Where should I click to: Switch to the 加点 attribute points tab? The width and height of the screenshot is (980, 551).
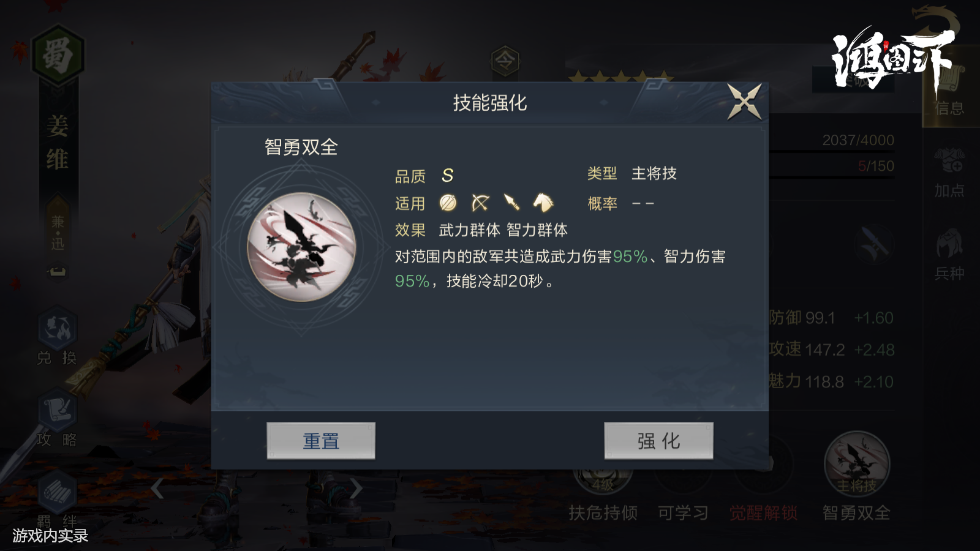click(x=949, y=173)
